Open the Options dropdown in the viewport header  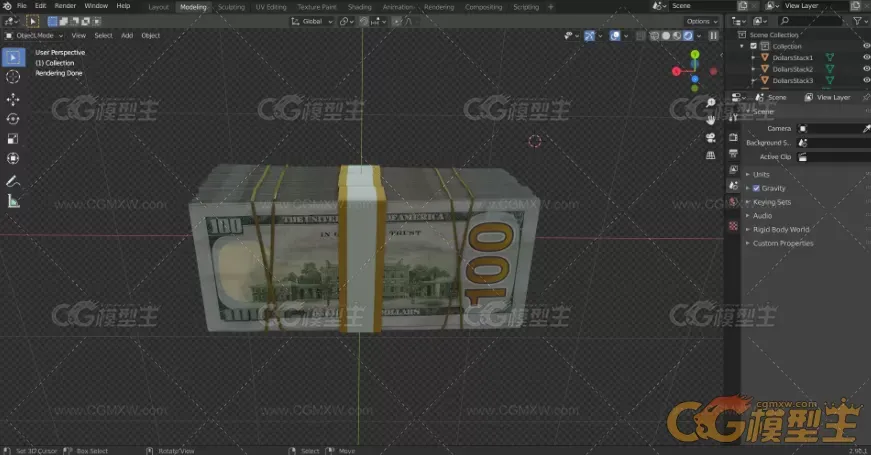(x=702, y=21)
